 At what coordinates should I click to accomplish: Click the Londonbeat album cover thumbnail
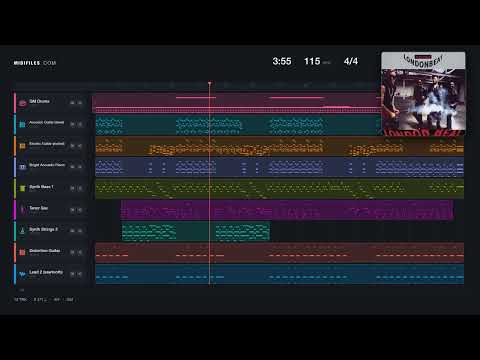[423, 94]
